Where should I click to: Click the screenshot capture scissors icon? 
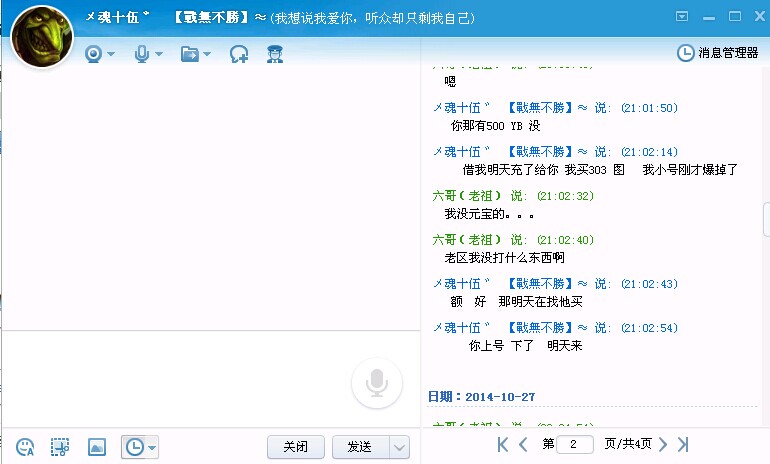click(60, 447)
